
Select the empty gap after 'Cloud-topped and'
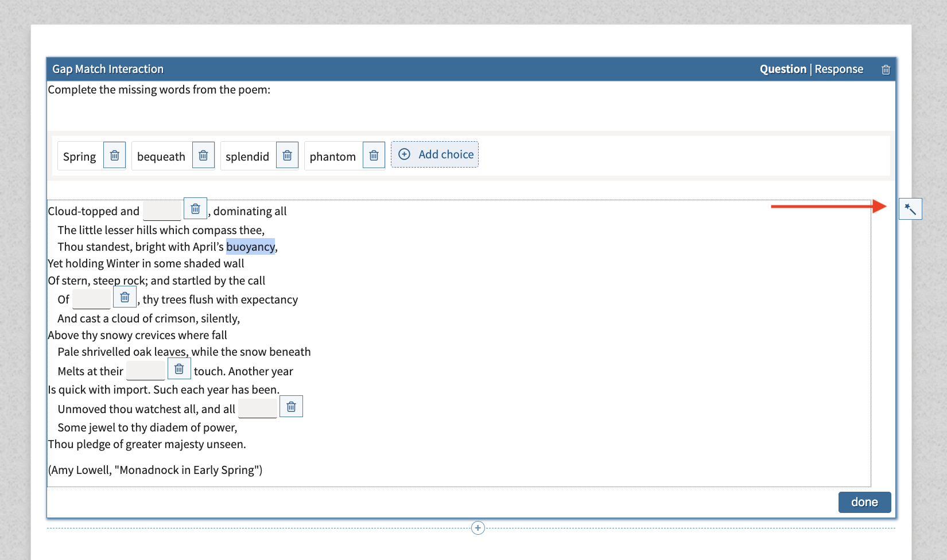[162, 211]
